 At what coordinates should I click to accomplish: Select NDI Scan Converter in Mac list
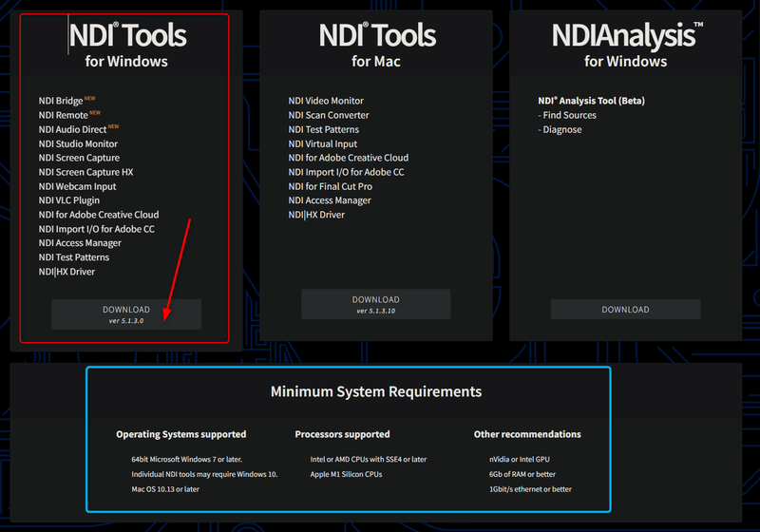[329, 115]
